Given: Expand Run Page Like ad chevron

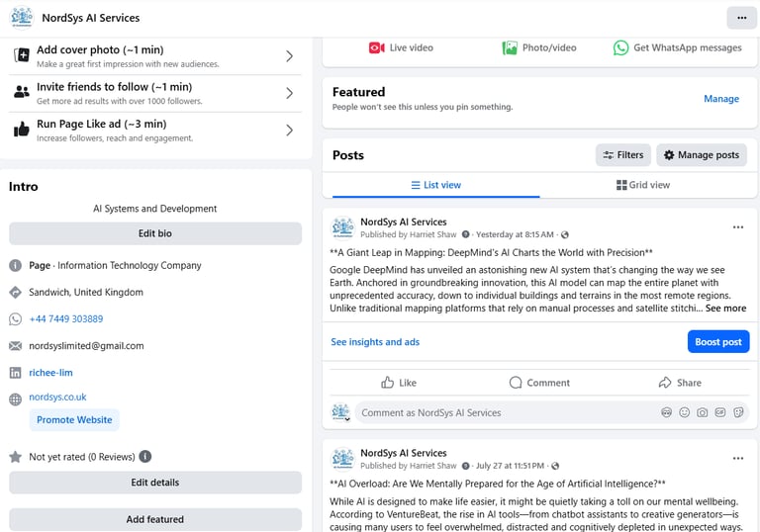Looking at the screenshot, I should [x=289, y=130].
